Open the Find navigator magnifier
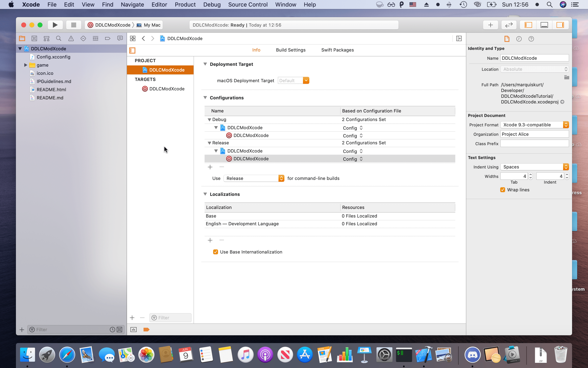 coord(59,38)
